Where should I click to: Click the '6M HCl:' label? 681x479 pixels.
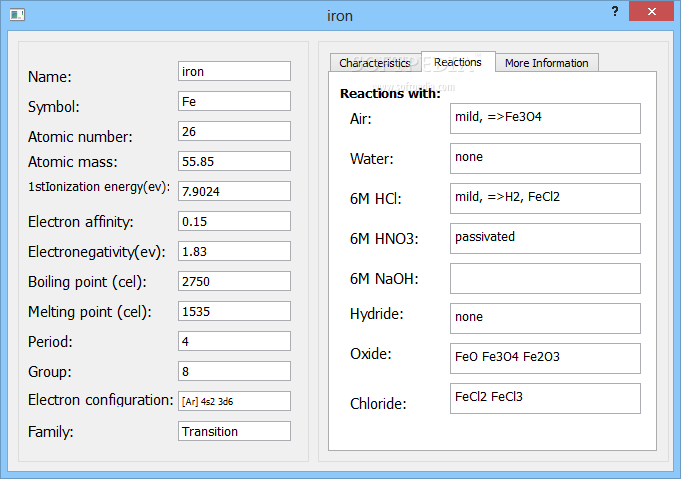tap(376, 199)
